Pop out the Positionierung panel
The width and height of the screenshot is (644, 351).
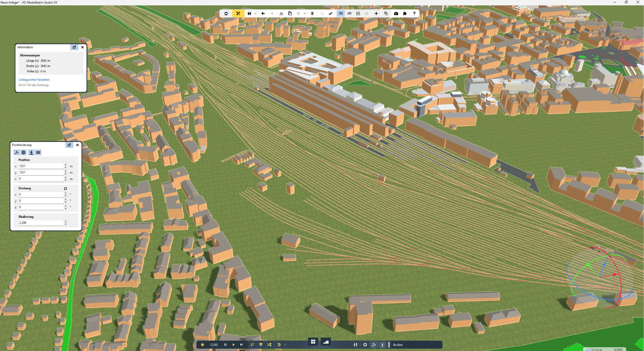click(69, 145)
